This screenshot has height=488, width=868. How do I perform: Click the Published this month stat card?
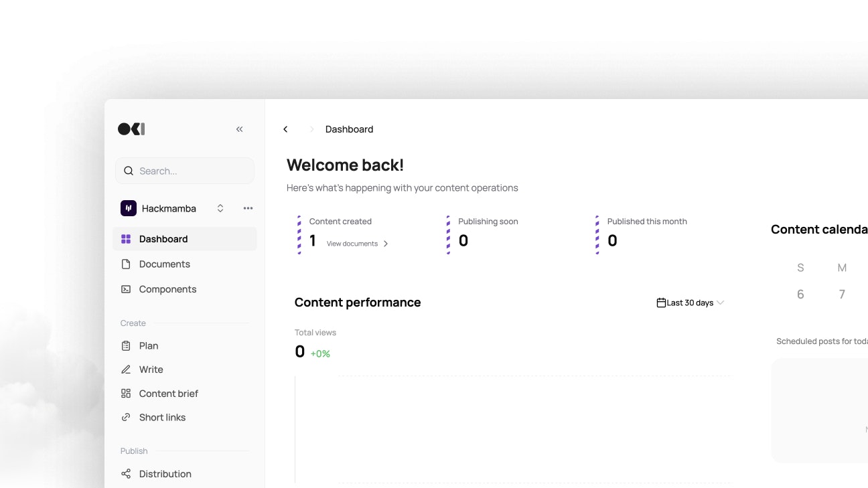click(x=642, y=234)
